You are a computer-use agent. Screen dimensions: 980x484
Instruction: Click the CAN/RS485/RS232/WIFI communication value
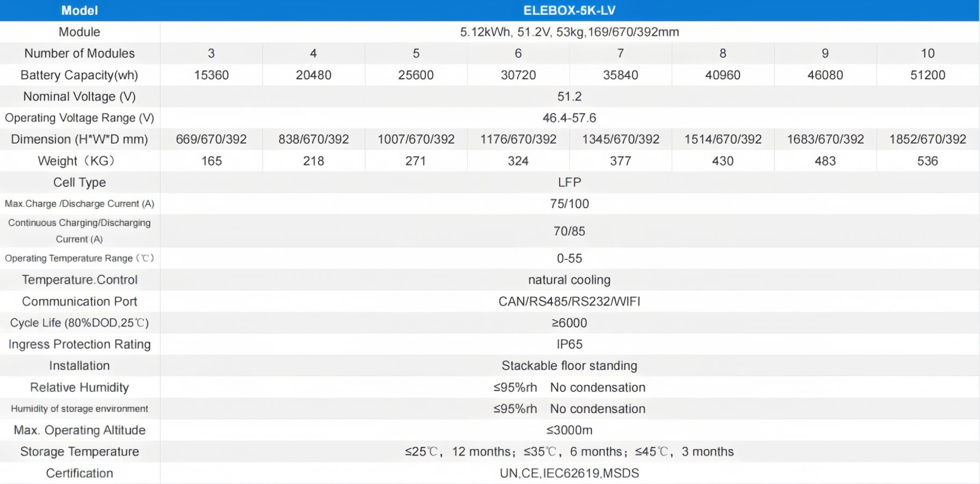569,302
